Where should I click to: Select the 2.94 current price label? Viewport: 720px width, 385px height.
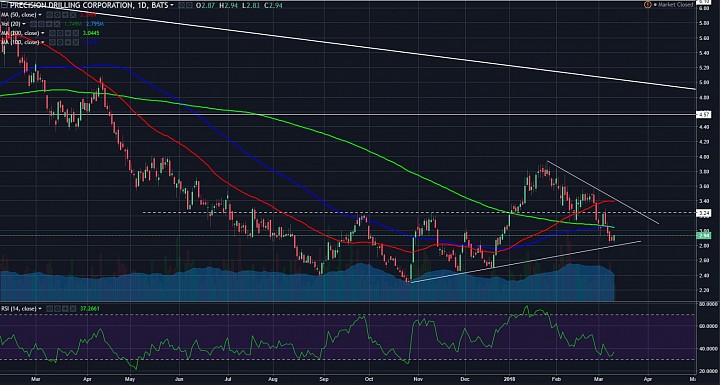[x=705, y=236]
